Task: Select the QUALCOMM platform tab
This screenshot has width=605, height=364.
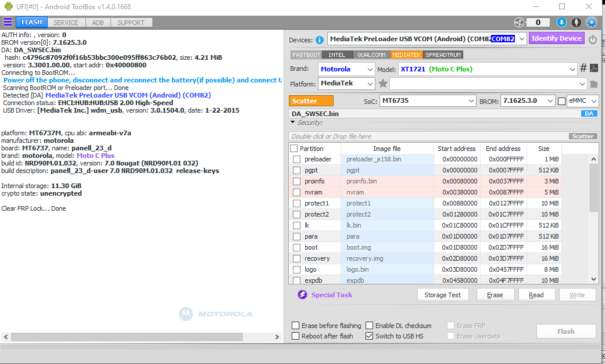Action: (371, 55)
